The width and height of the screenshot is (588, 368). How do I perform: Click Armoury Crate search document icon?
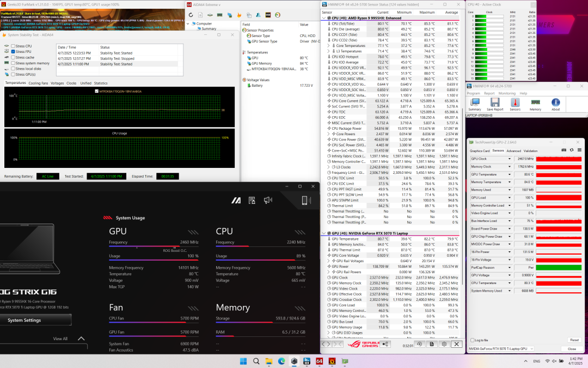(x=252, y=201)
